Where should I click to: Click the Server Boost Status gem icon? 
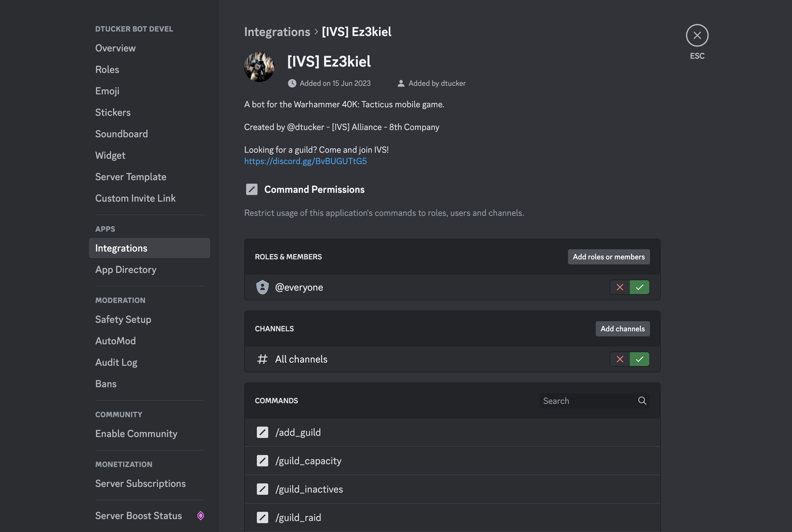click(200, 516)
